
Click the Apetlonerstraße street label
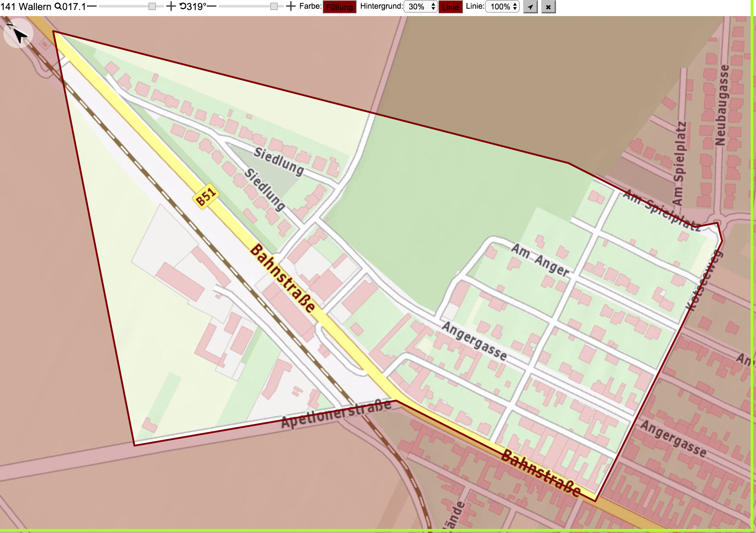pos(336,414)
